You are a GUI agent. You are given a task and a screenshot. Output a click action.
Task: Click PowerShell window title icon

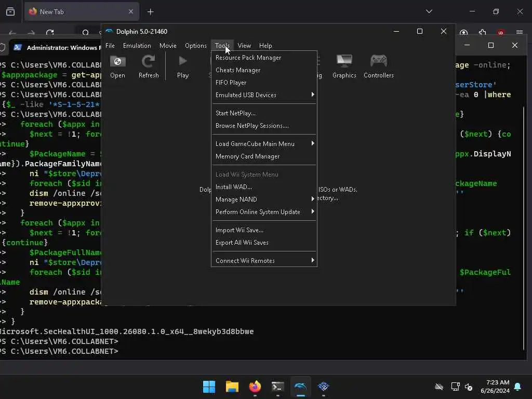click(18, 47)
